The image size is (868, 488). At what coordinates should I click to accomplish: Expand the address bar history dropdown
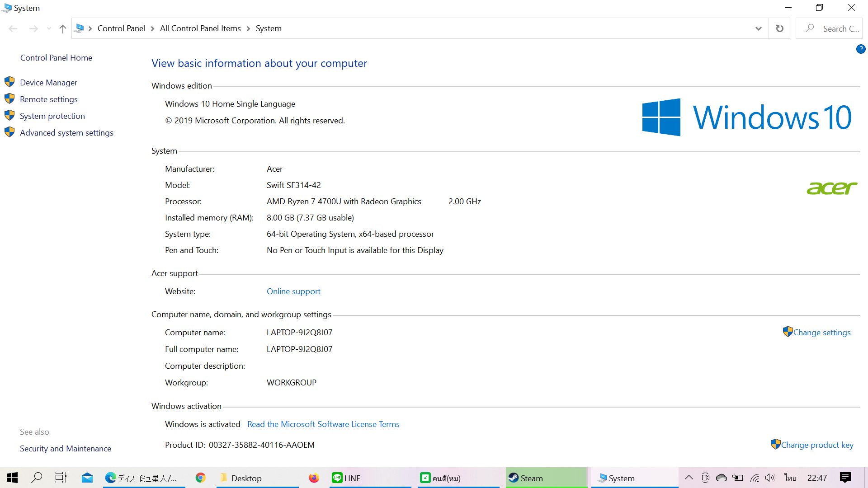click(758, 28)
